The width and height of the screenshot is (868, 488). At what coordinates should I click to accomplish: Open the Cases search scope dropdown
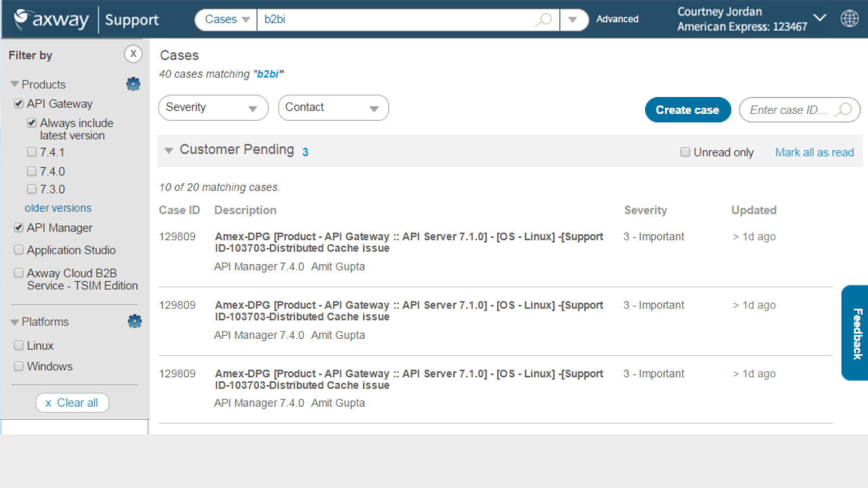[226, 20]
